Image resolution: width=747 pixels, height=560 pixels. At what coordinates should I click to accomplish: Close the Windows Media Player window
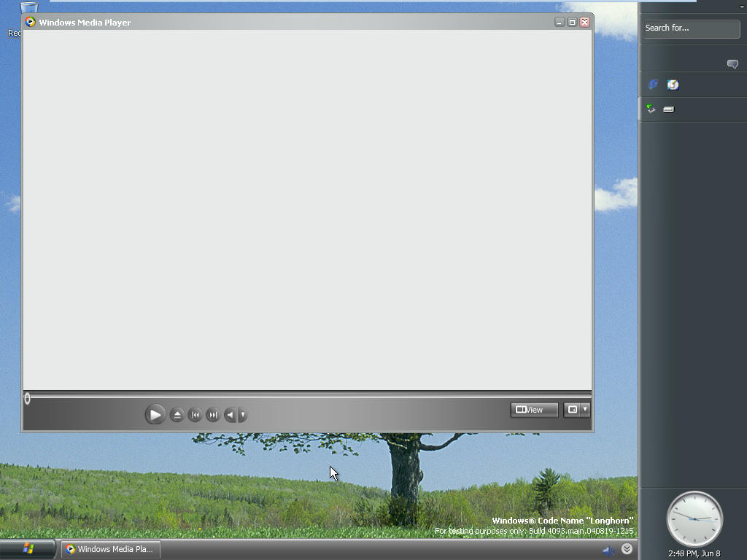pyautogui.click(x=584, y=22)
